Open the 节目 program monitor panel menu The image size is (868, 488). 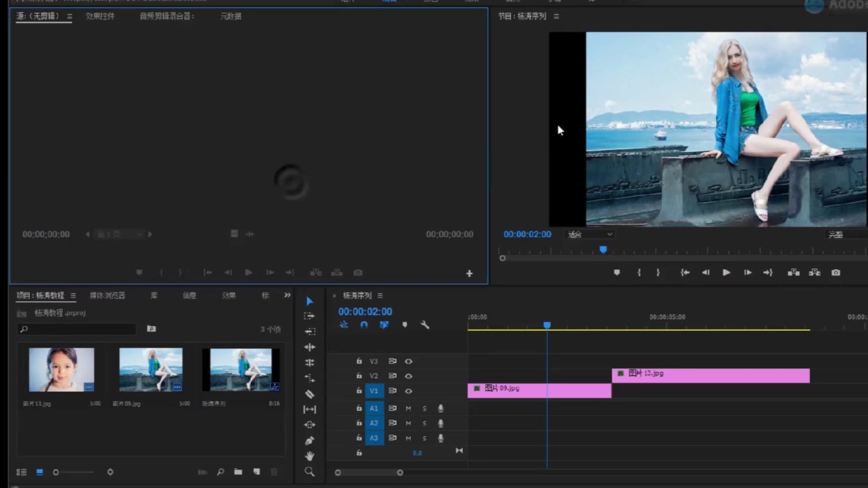557,16
